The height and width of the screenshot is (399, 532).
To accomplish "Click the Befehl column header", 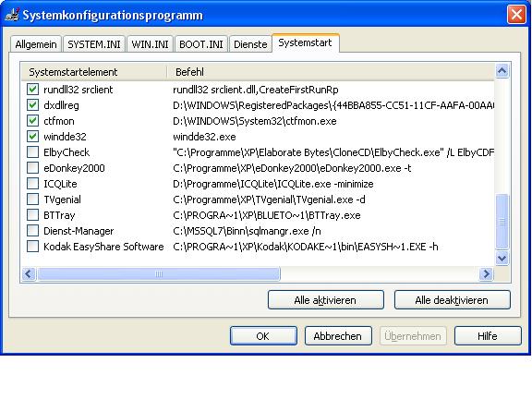I will [x=331, y=72].
